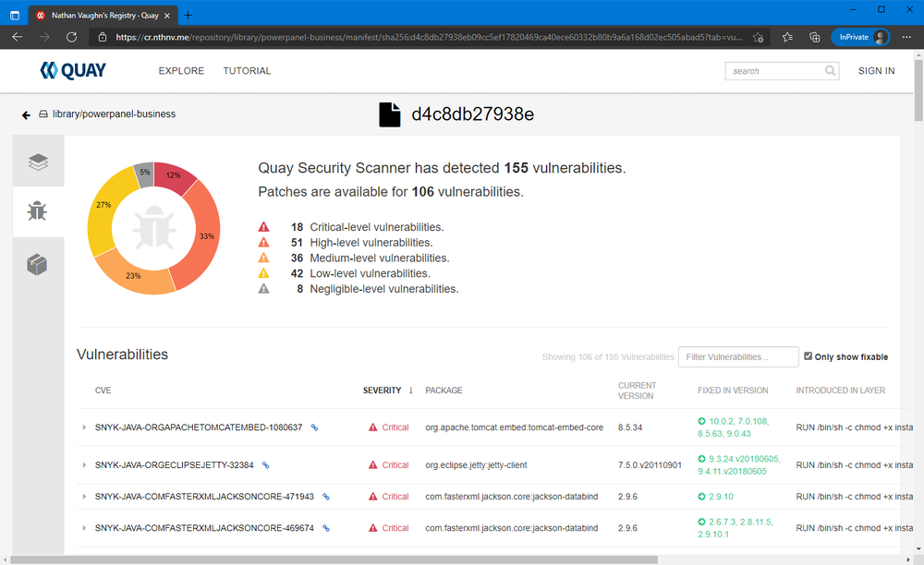Sort by Severity column header
The height and width of the screenshot is (565, 924).
point(382,391)
